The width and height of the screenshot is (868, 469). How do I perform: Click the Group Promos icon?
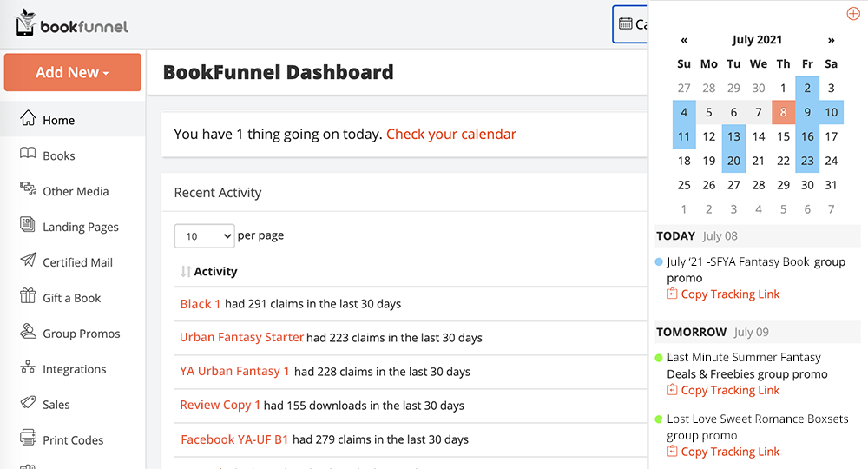(x=28, y=331)
